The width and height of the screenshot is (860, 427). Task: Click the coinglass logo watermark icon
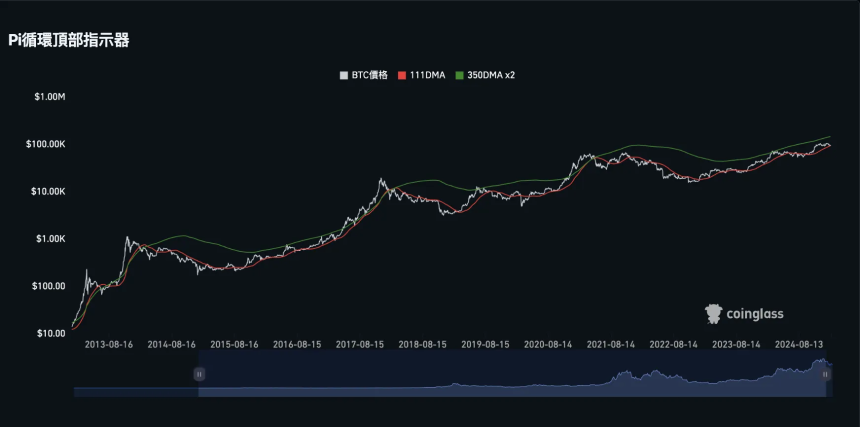click(714, 314)
